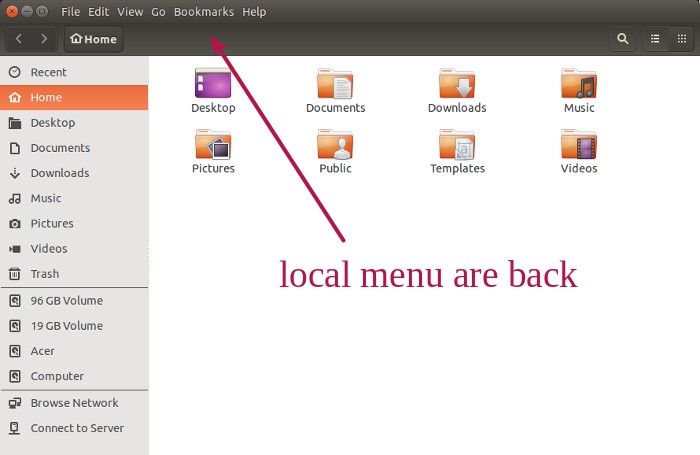Screen dimensions: 700x455
Task: Open Downloads from the sidebar
Action: coord(74,173)
